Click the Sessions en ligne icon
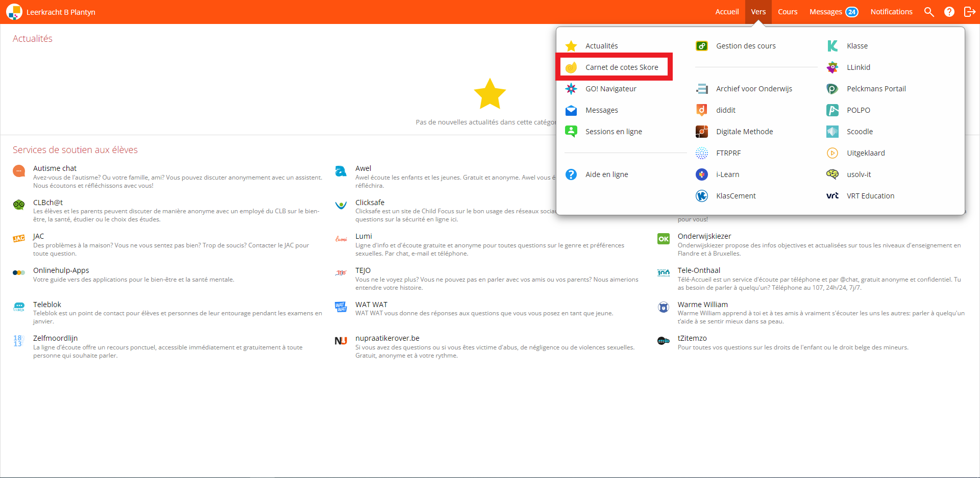This screenshot has height=478, width=980. click(x=571, y=132)
